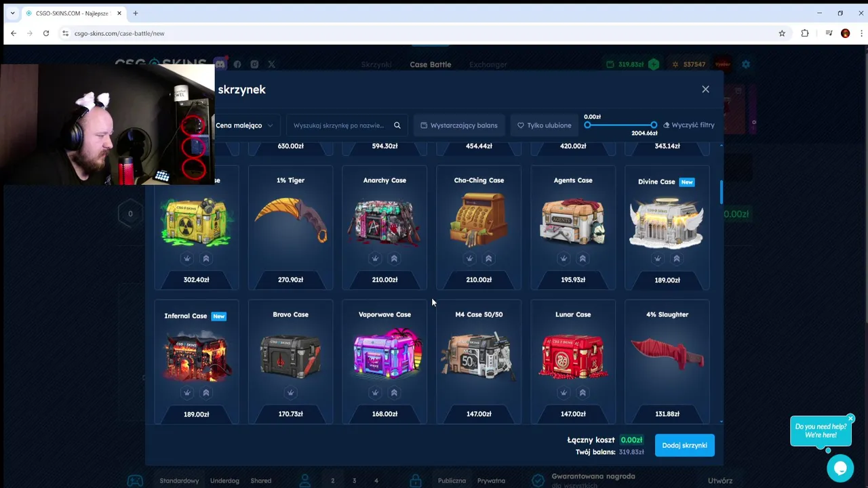Click the crown icon under Bravo Case
Viewport: 868px width, 488px height.
290,392
